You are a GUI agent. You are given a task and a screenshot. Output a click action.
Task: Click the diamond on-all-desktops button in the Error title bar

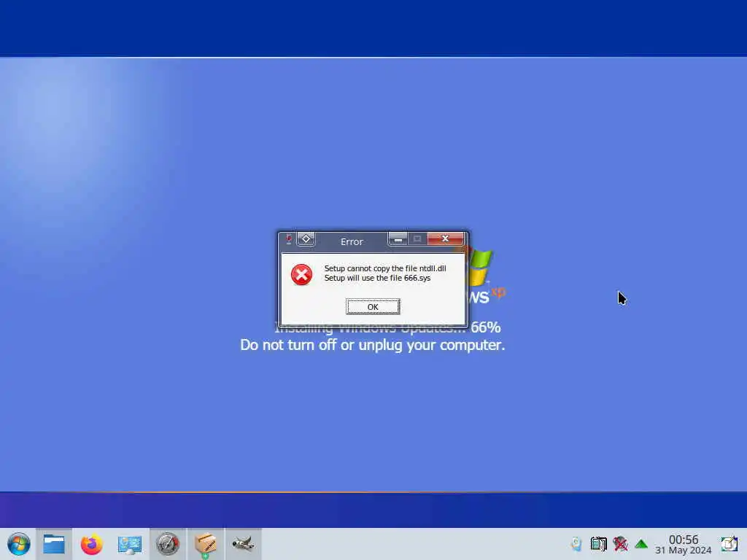tap(306, 238)
